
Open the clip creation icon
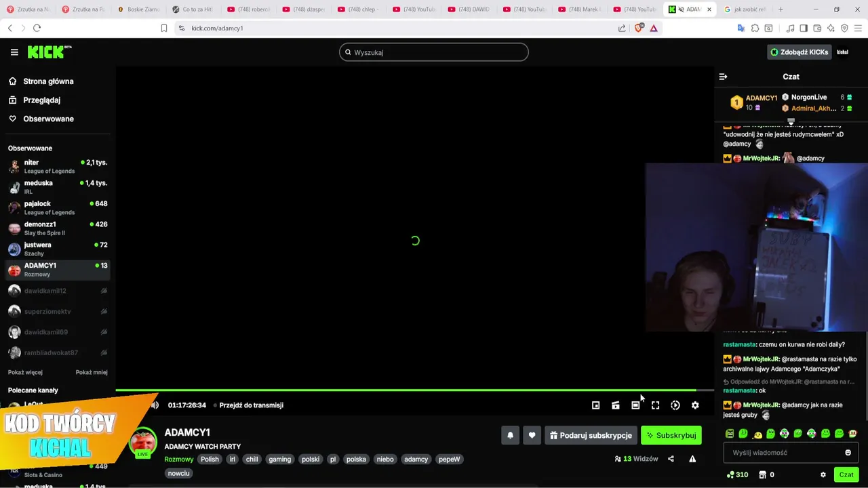pyautogui.click(x=616, y=405)
